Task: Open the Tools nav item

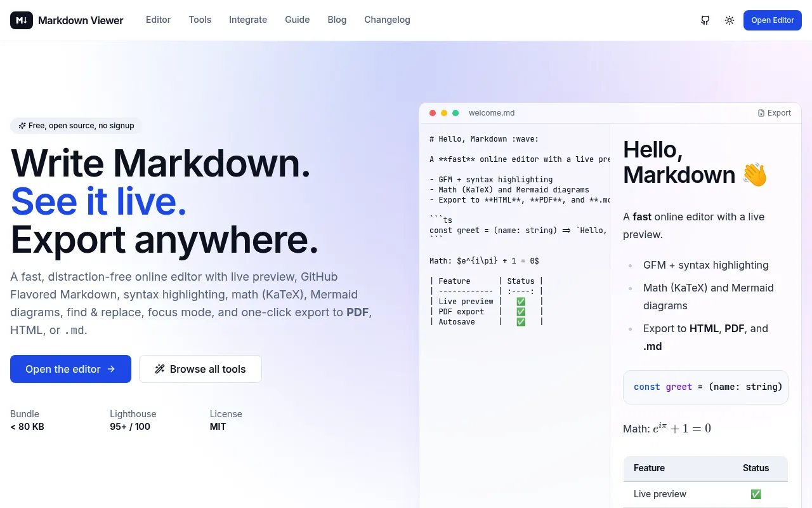Action: tap(200, 20)
